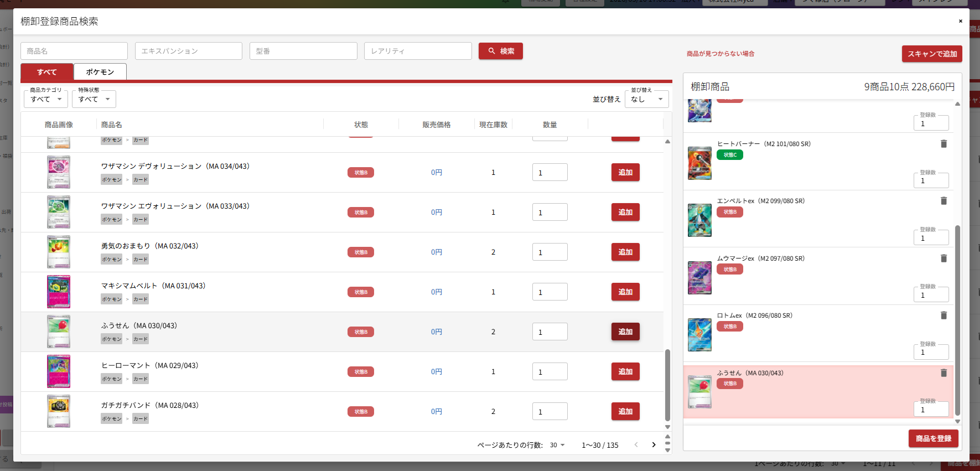
Task: Open 商品が見つからない場合 link
Action: pos(720,54)
